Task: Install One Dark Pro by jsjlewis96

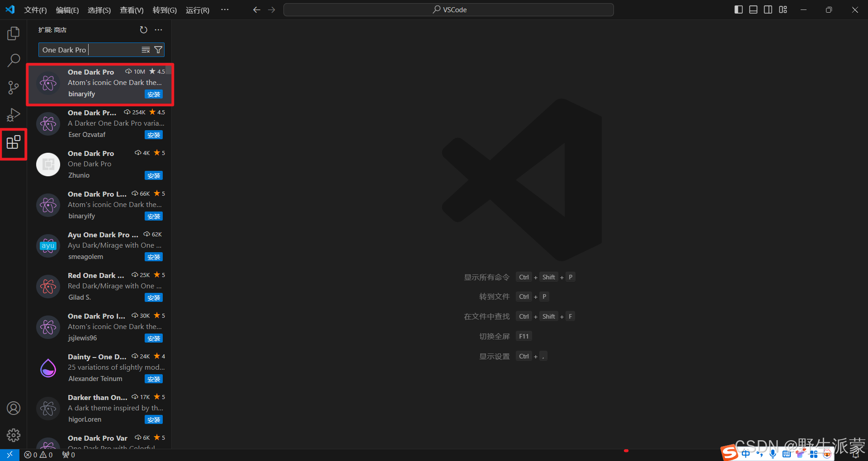Action: tap(154, 339)
